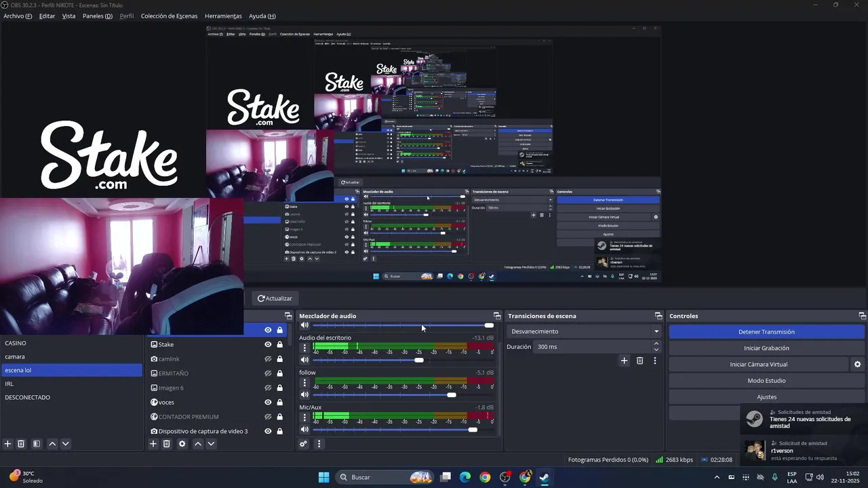
Task: Add a new scene with plus icon
Action: click(7, 444)
